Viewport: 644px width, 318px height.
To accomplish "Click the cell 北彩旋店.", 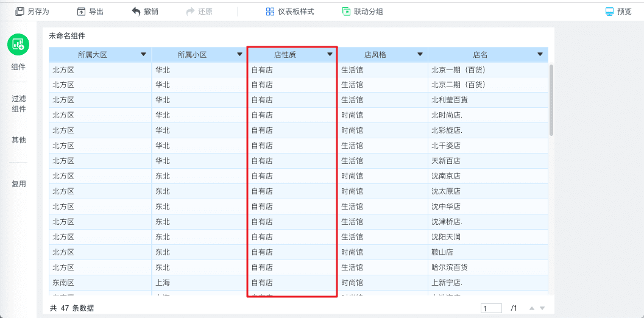I will (487, 130).
